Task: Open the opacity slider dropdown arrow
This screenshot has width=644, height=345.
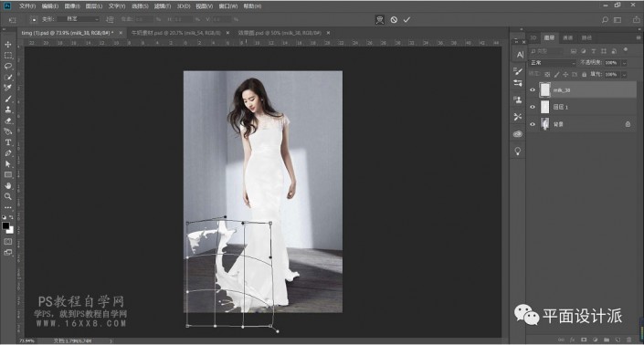Action: tap(624, 63)
